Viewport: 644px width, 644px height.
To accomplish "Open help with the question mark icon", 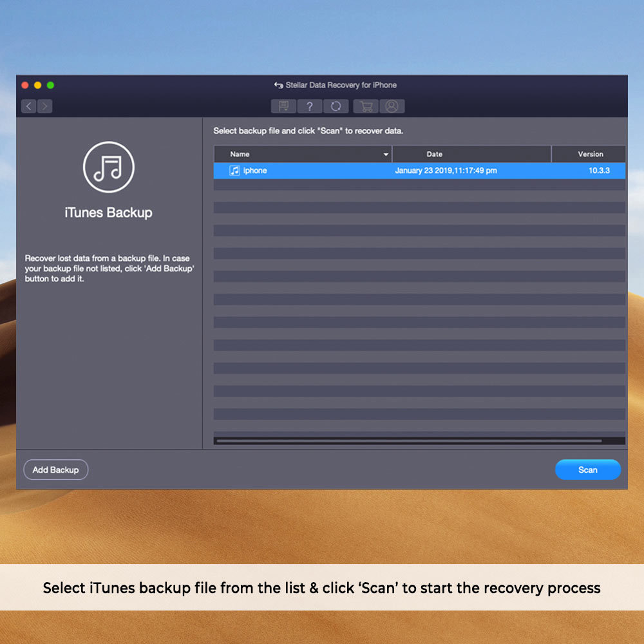I will tap(310, 106).
